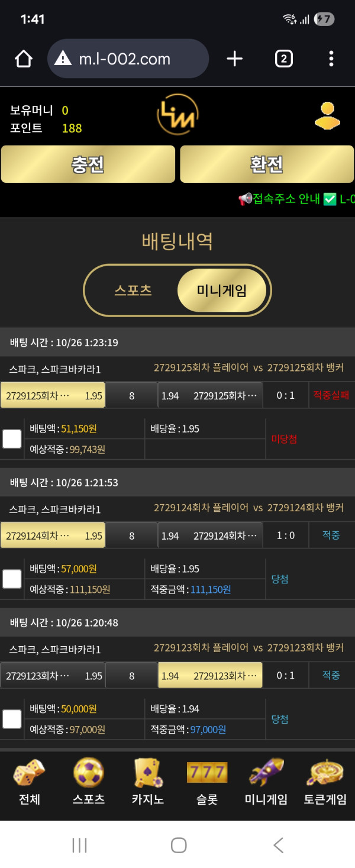Open 슬롯 category with 777 icon

pos(207,782)
